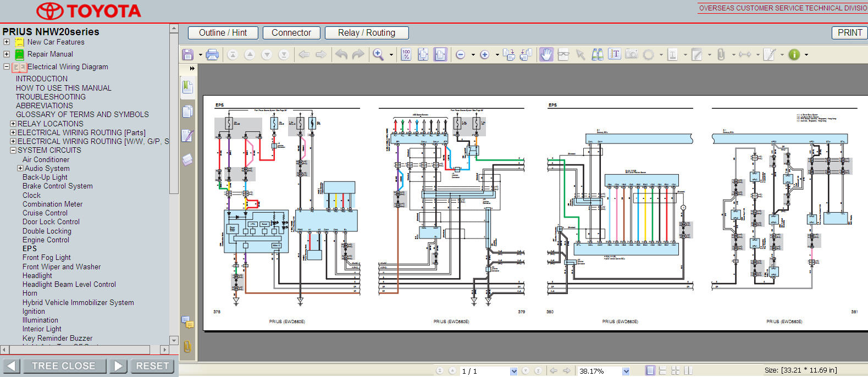Collapse the SYSTEM CIRCUITS tree node

(13, 150)
